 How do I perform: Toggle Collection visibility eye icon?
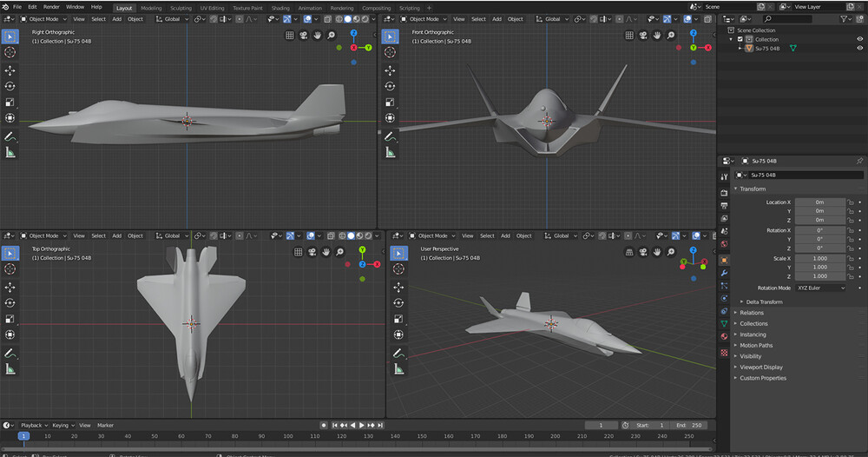click(x=858, y=39)
